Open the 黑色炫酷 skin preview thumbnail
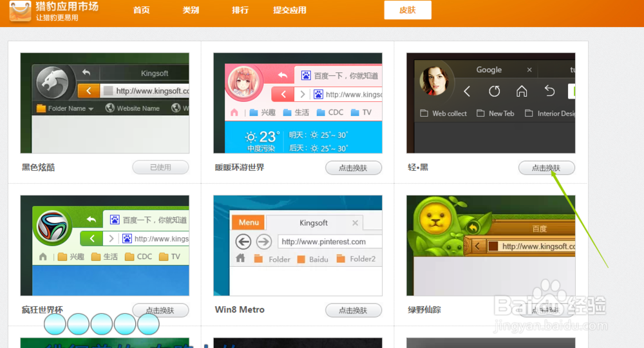The width and height of the screenshot is (644, 348). point(105,103)
